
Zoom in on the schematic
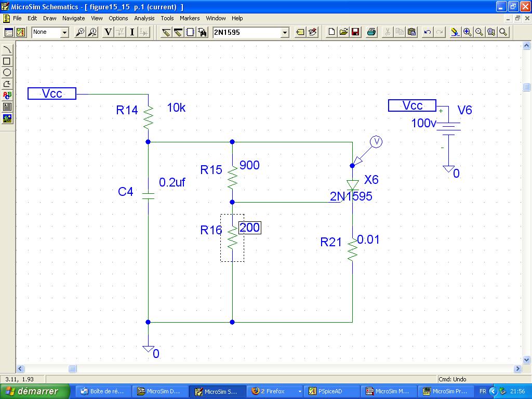[467, 32]
